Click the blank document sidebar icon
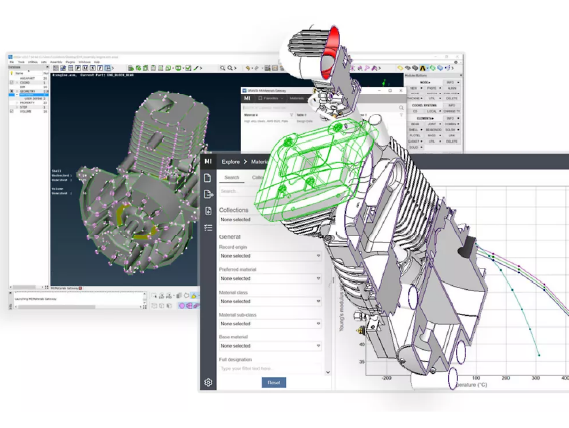The width and height of the screenshot is (569, 428). coord(208,178)
